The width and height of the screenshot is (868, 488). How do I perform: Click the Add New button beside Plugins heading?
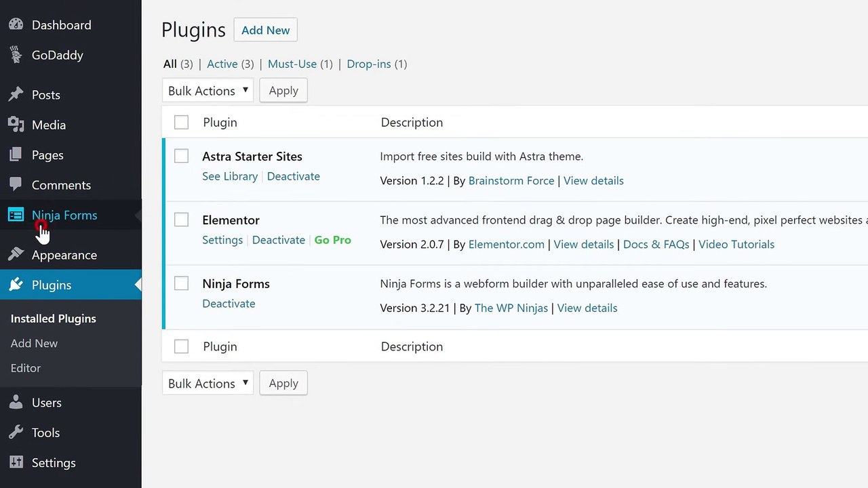pos(266,30)
